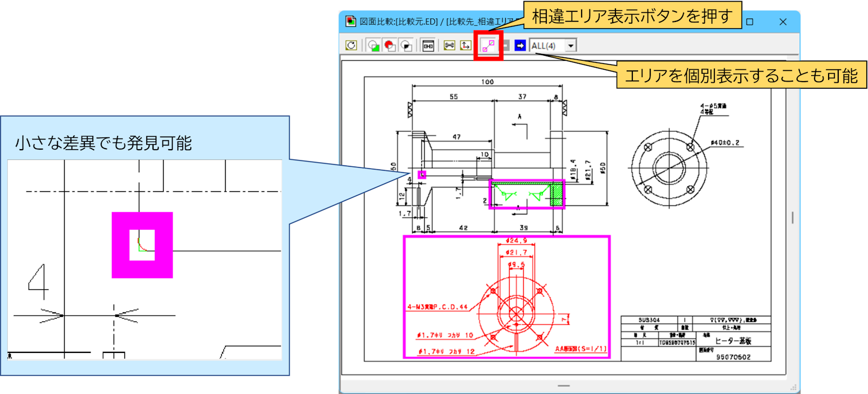Viewport: 868px width, 394px height.
Task: Maximize the 図面比較 window
Action: pyautogui.click(x=749, y=21)
